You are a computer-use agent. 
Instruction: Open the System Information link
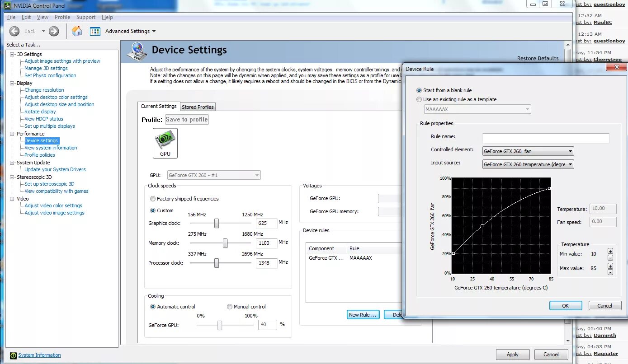click(x=39, y=355)
